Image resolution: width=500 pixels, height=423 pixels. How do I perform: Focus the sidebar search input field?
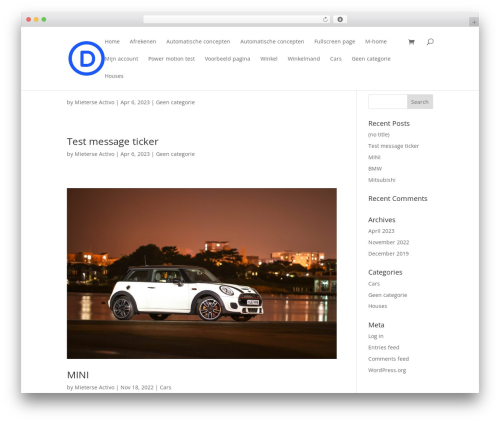coord(388,102)
